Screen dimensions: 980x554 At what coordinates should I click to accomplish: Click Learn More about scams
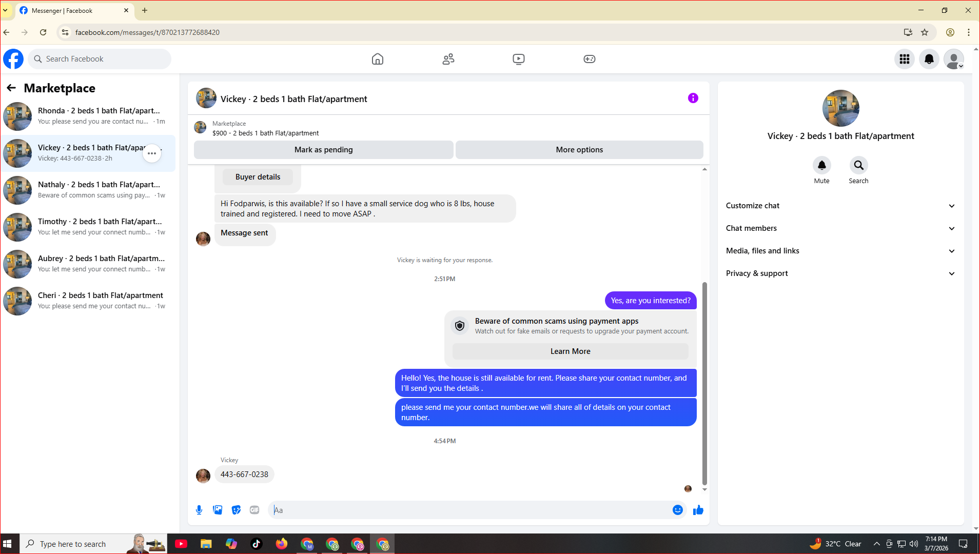click(571, 351)
